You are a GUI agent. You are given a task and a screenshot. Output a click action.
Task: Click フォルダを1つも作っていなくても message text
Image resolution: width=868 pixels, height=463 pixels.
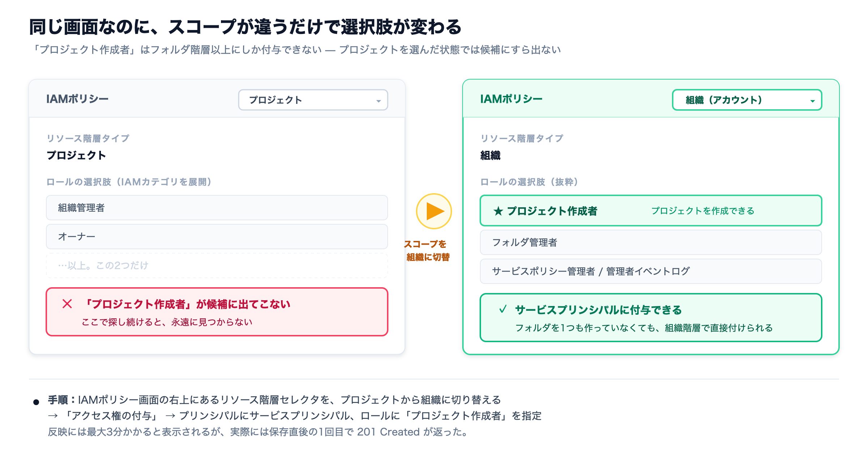(644, 328)
